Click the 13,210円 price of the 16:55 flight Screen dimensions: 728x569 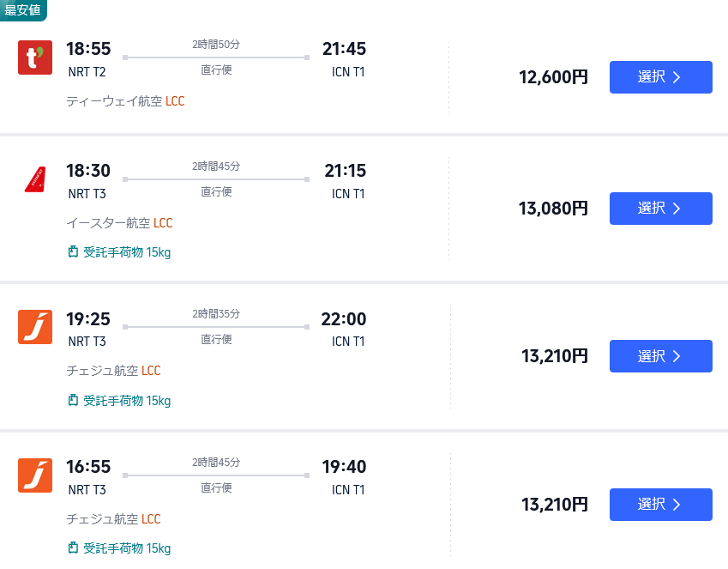pos(553,504)
